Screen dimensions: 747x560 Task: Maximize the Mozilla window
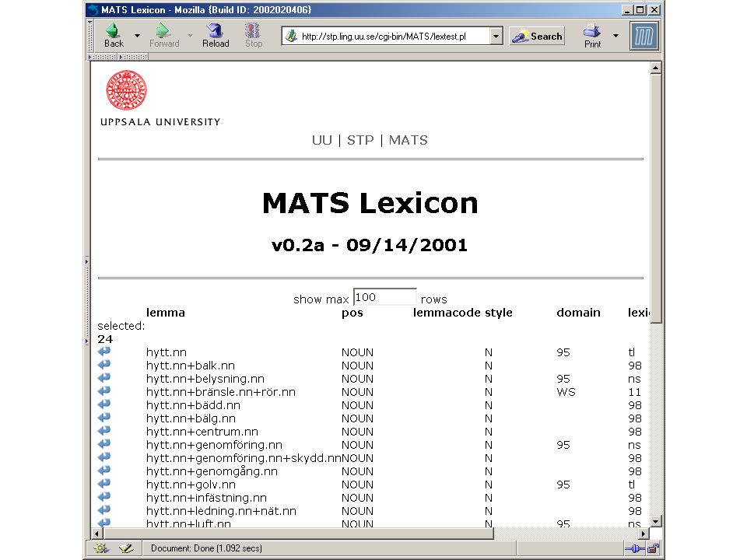(640, 9)
